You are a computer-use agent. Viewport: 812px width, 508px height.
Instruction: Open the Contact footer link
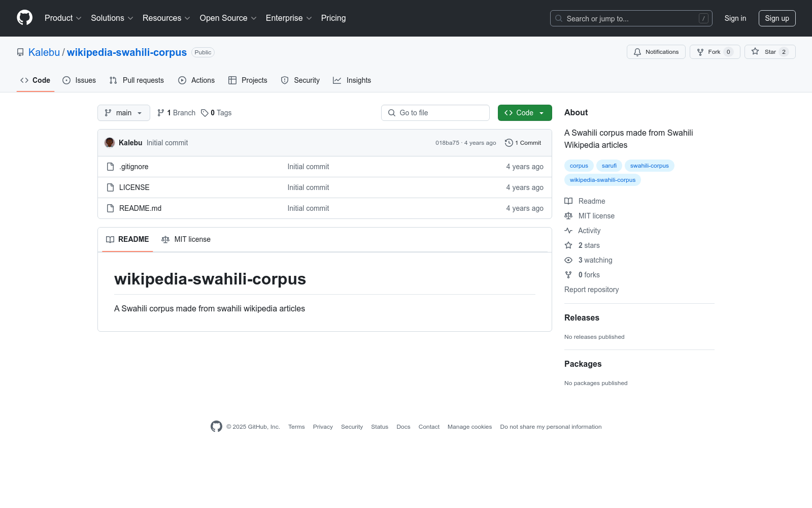429,427
